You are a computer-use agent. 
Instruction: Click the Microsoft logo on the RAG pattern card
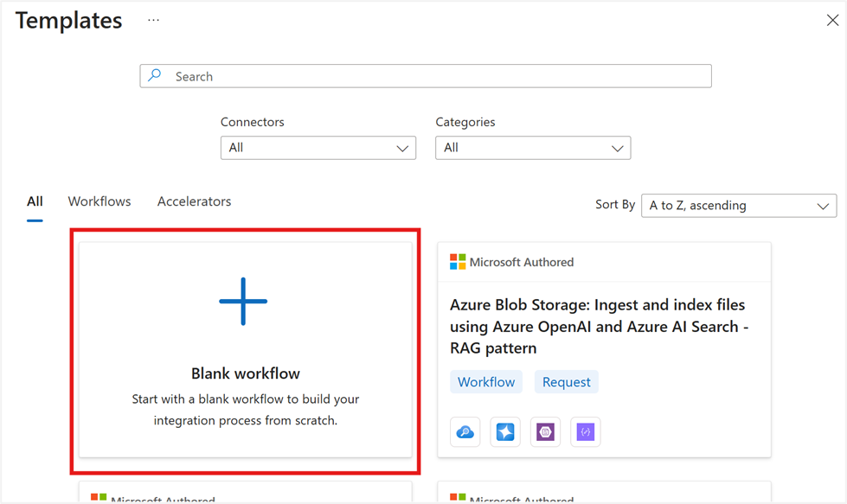click(x=458, y=262)
